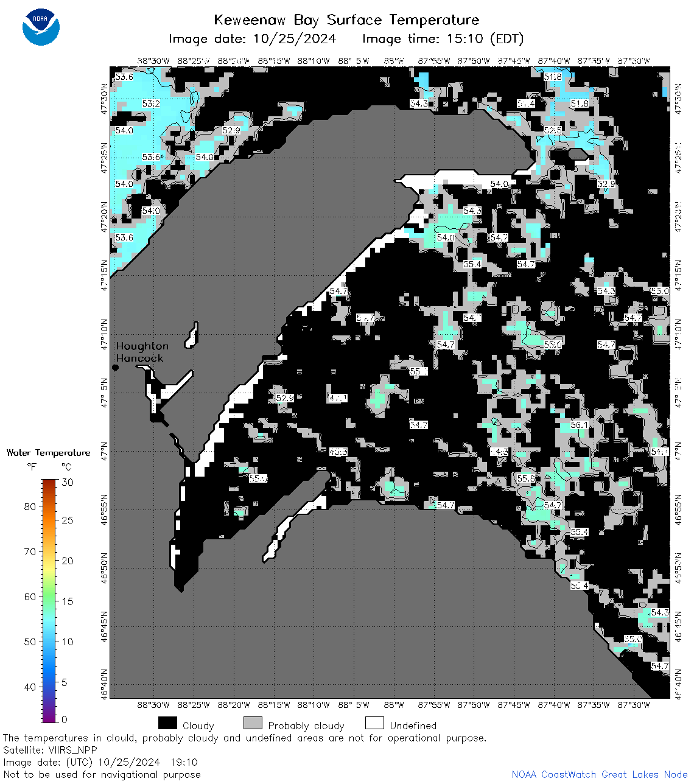Select the Houghton Hancock map label

click(142, 352)
